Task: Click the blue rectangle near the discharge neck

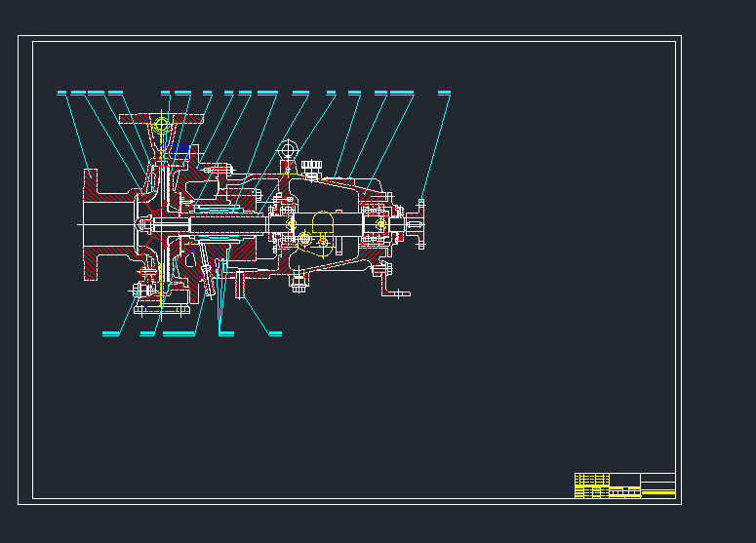Action: pos(182,150)
